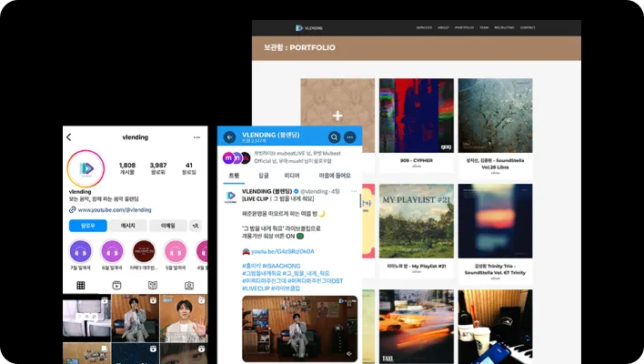Open MY PLAYLIST #21 album cover
This screenshot has height=364, width=644.
coord(417,221)
